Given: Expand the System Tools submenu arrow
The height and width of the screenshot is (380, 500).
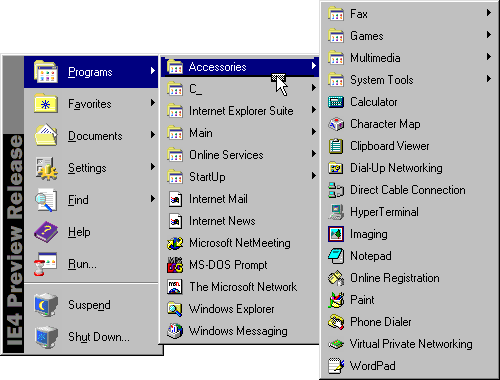Looking at the screenshot, I should coord(489,79).
